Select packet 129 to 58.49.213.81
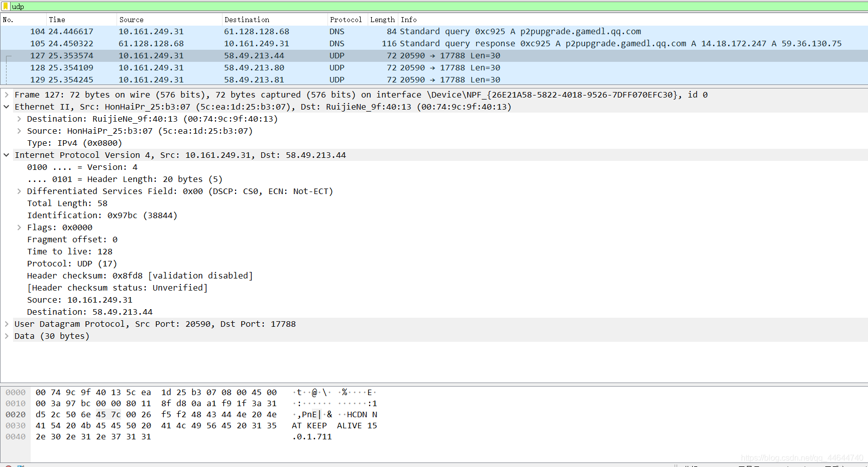The image size is (868, 467). pyautogui.click(x=434, y=79)
